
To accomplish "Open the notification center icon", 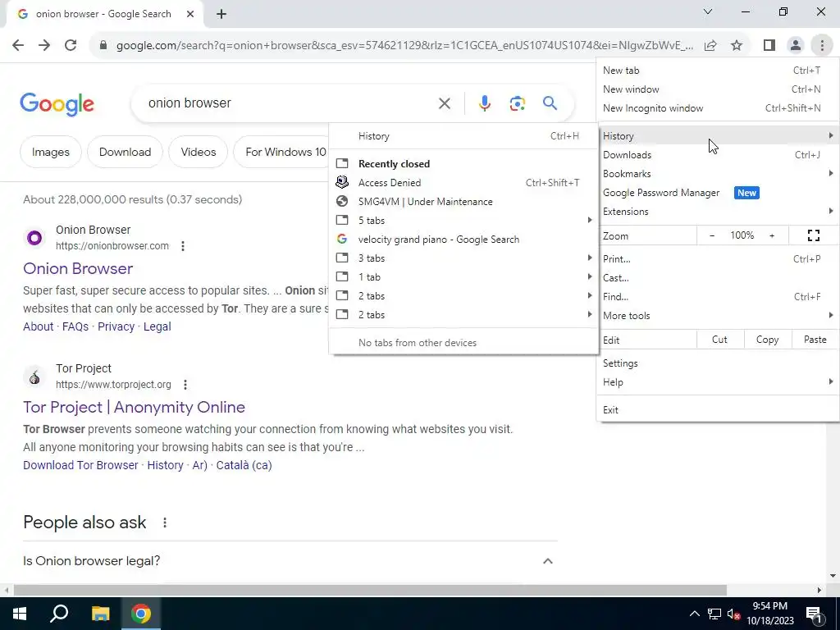I will [814, 614].
